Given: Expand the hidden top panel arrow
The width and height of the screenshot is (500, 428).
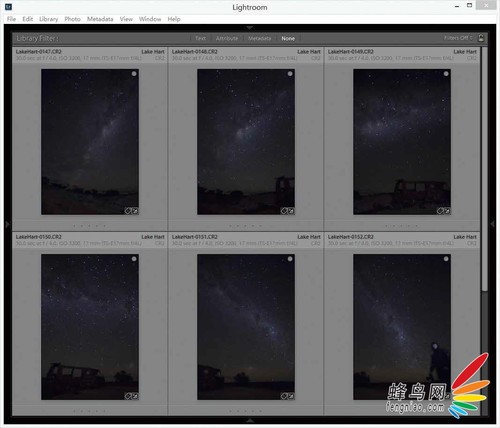Looking at the screenshot, I should (250, 27).
